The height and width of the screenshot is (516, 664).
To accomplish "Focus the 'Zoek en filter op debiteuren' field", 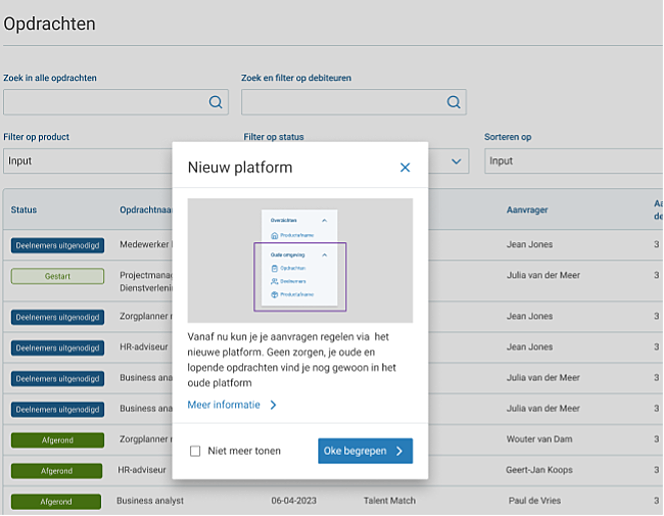I will (342, 102).
